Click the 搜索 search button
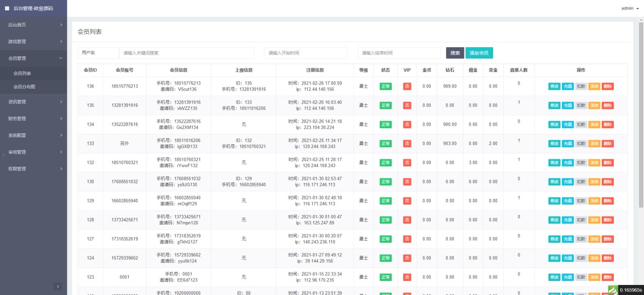This screenshot has height=295, width=644. click(455, 53)
